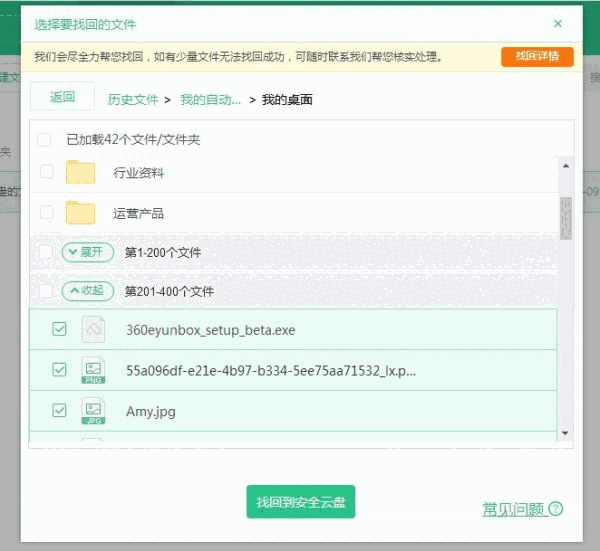
Task: Click 找回到安全云盘 recover button
Action: point(301,502)
